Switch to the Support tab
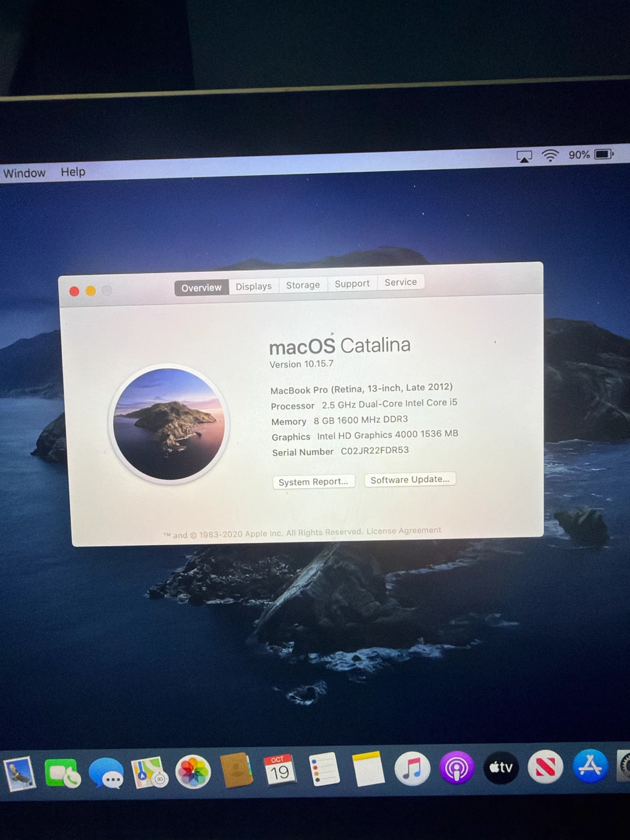 pyautogui.click(x=352, y=283)
